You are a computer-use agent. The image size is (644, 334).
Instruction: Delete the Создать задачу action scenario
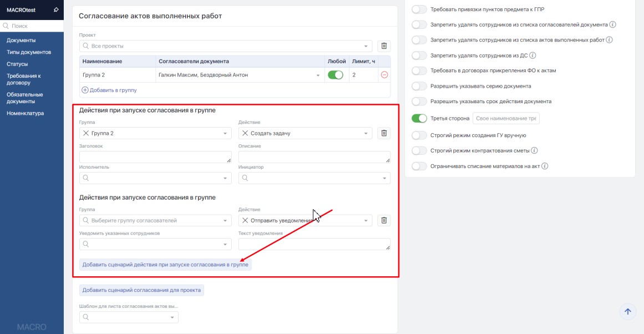(x=384, y=133)
